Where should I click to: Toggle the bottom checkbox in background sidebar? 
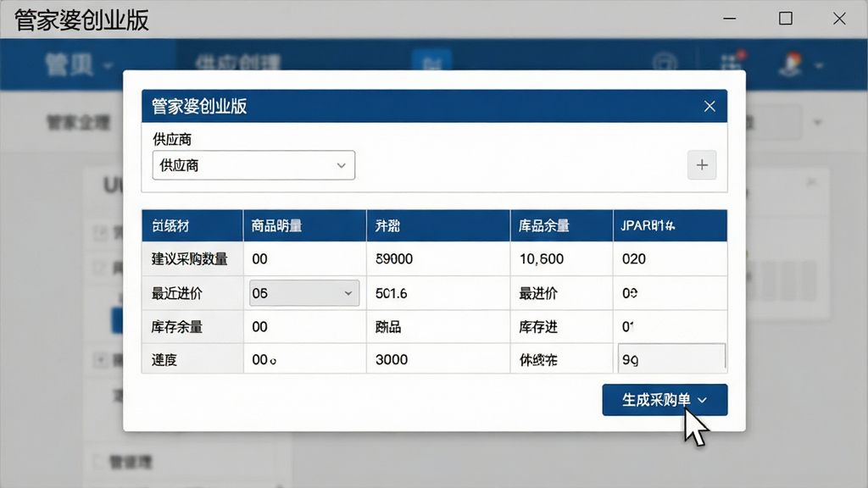coord(98,461)
